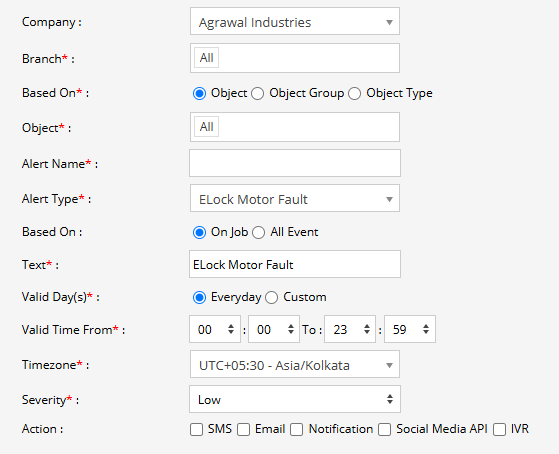Tick the Notification checkbox
Screen dimensions: 559x454
pos(297,429)
